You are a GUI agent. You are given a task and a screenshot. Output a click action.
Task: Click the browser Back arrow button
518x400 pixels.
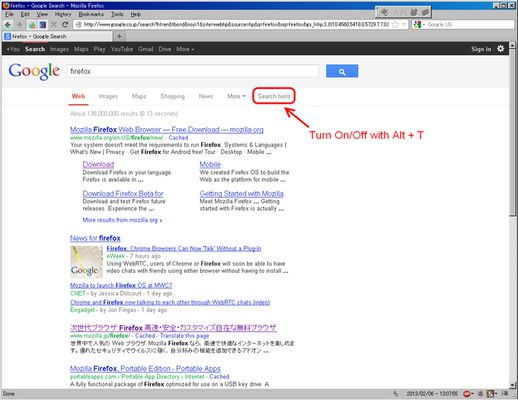(8, 25)
